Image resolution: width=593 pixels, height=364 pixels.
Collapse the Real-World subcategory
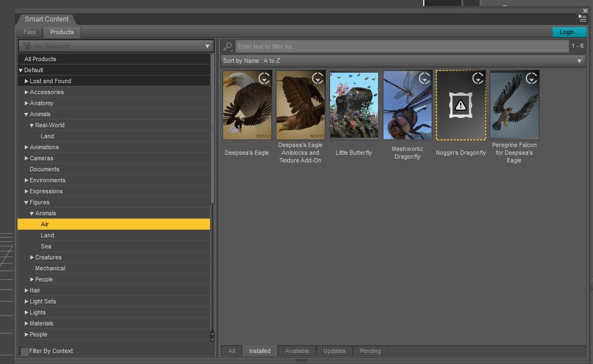coord(32,126)
